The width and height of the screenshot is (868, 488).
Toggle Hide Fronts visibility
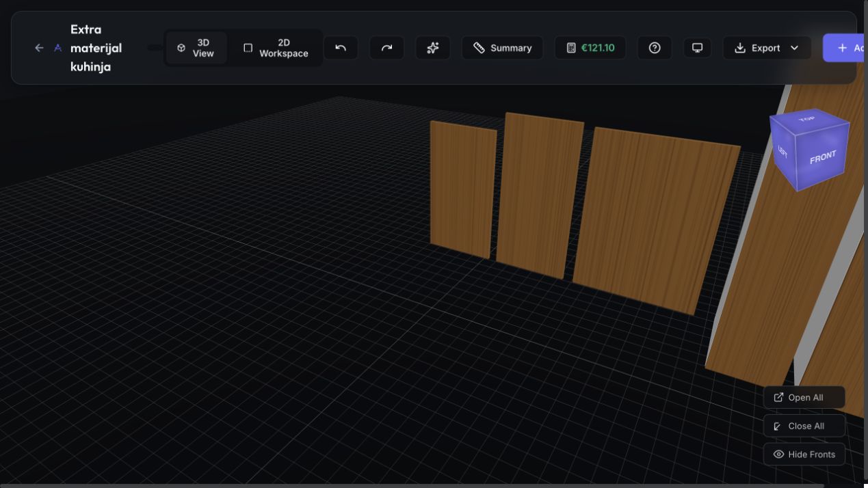[x=804, y=455]
